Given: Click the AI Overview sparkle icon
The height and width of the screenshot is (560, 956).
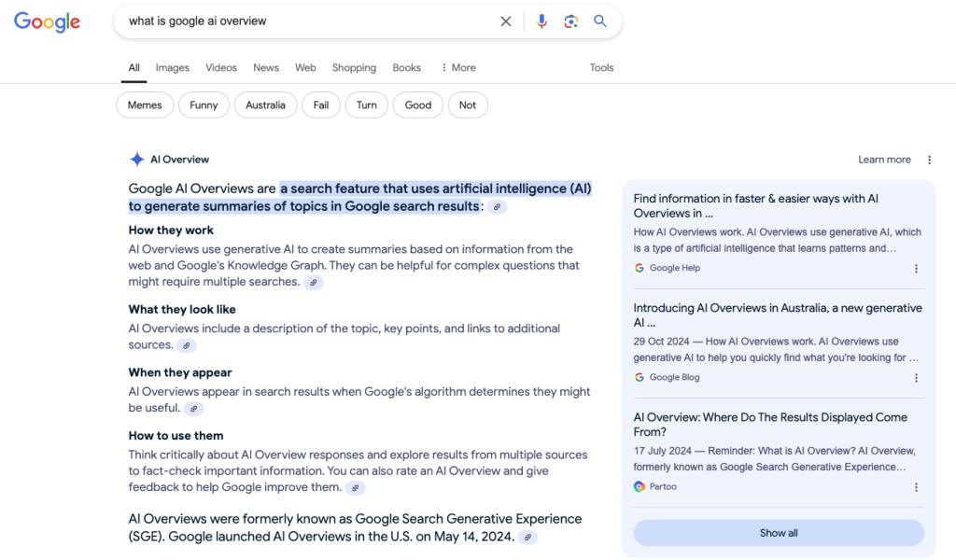Looking at the screenshot, I should tap(137, 159).
